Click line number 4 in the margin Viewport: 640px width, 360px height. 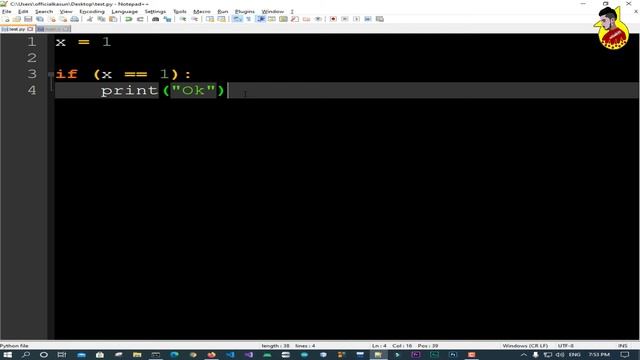point(32,90)
